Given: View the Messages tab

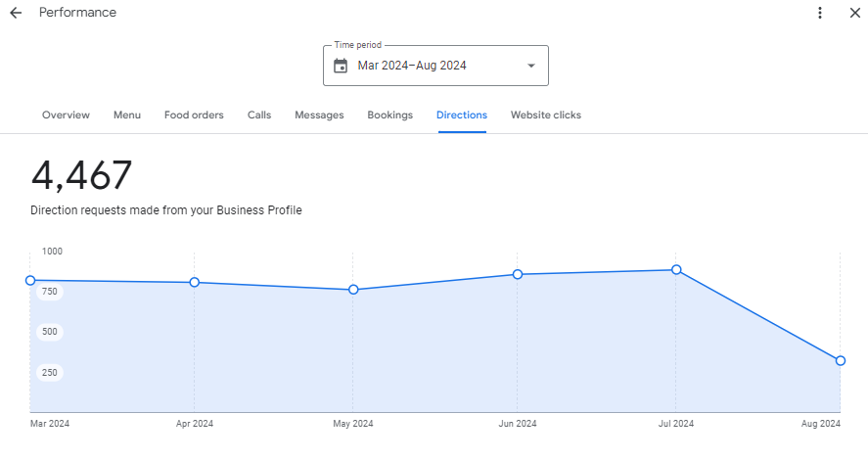Looking at the screenshot, I should point(319,115).
